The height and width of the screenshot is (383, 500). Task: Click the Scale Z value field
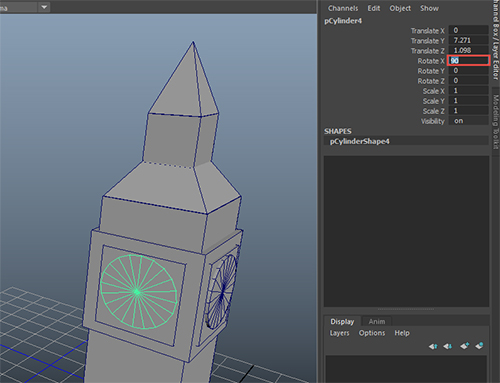pyautogui.click(x=468, y=111)
